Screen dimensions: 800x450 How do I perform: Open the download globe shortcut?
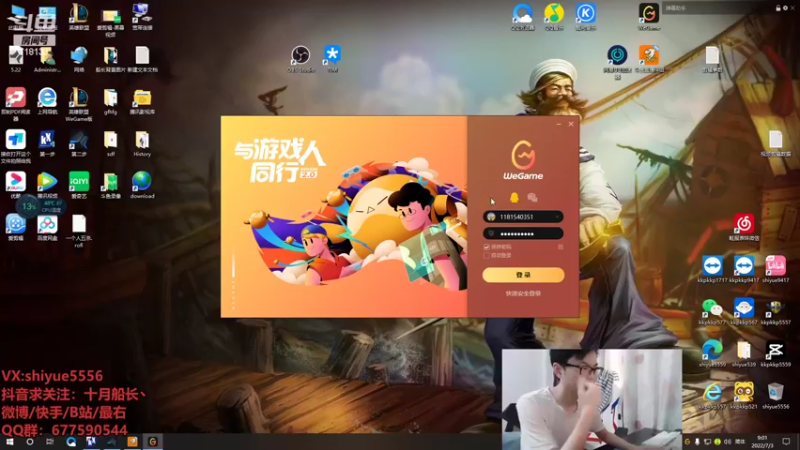(142, 185)
